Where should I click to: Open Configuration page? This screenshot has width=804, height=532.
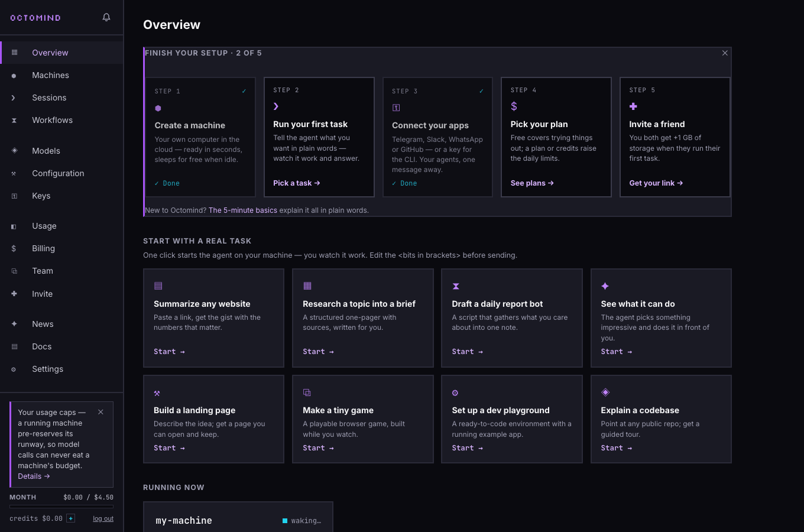(x=62, y=173)
